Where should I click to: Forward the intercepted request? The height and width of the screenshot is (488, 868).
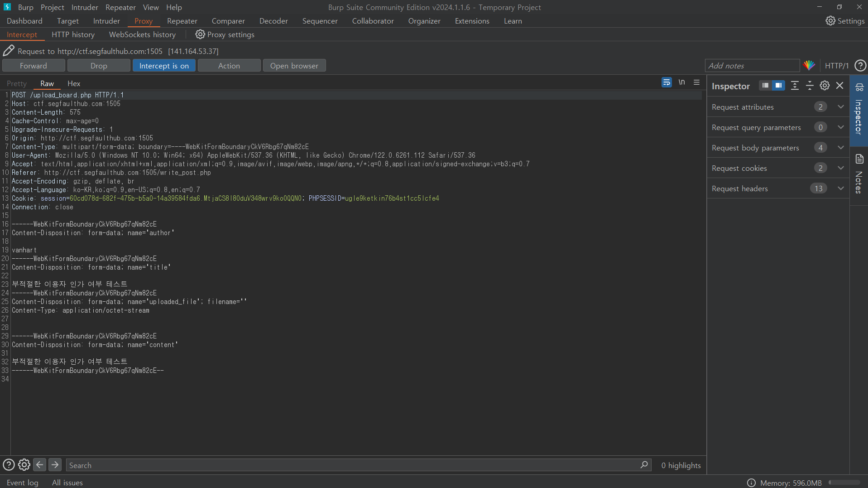coord(34,66)
